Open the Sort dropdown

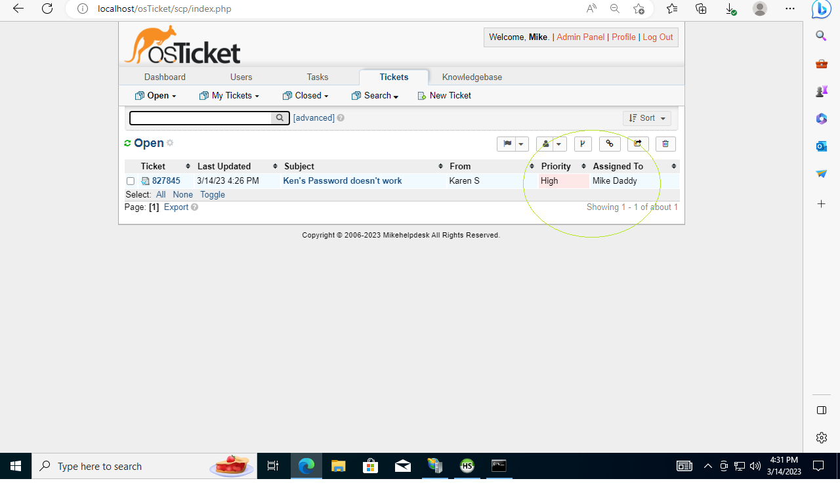(646, 118)
